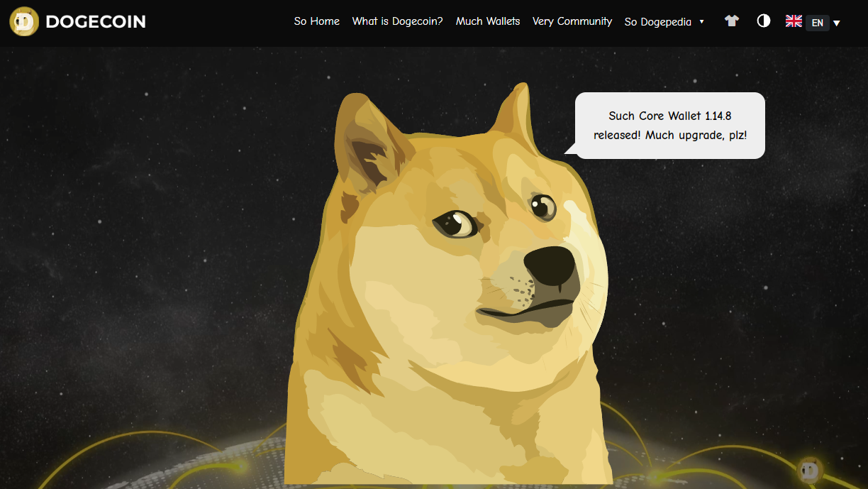Toggle the dark/light contrast mode icon

(764, 21)
